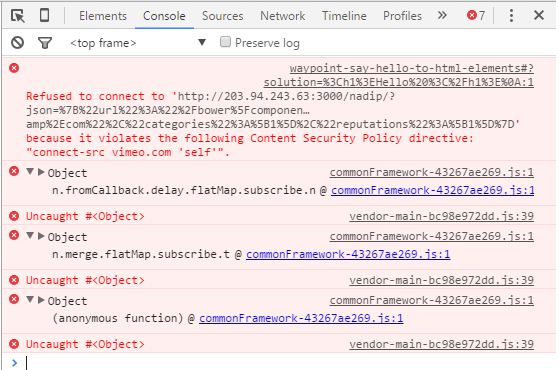Click the red error count badge showing 7

coord(476,15)
